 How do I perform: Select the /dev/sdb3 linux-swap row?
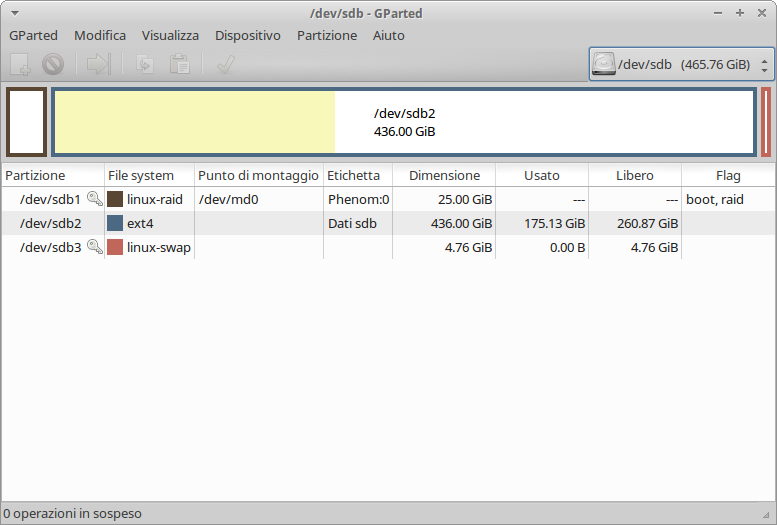click(300, 247)
